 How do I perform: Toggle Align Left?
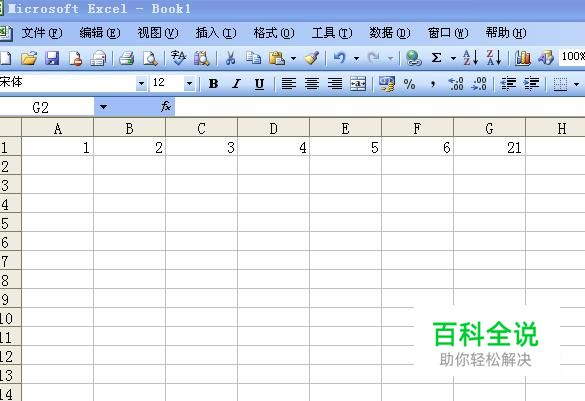coord(288,84)
